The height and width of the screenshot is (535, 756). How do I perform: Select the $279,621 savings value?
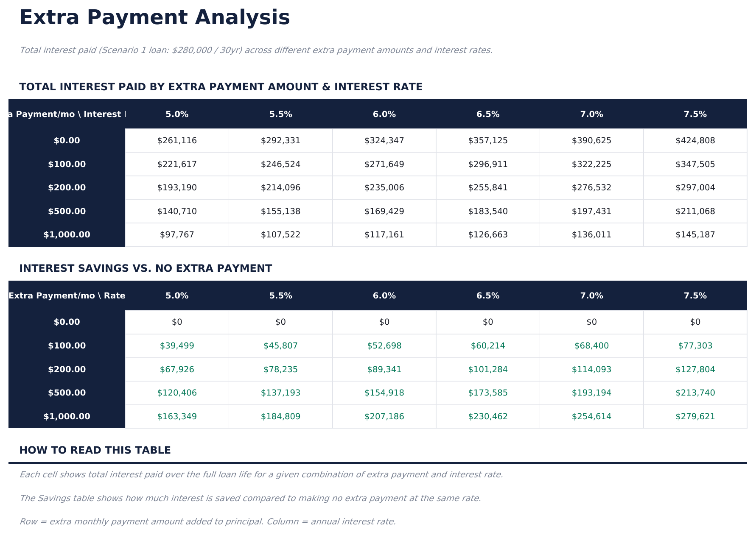pyautogui.click(x=695, y=416)
